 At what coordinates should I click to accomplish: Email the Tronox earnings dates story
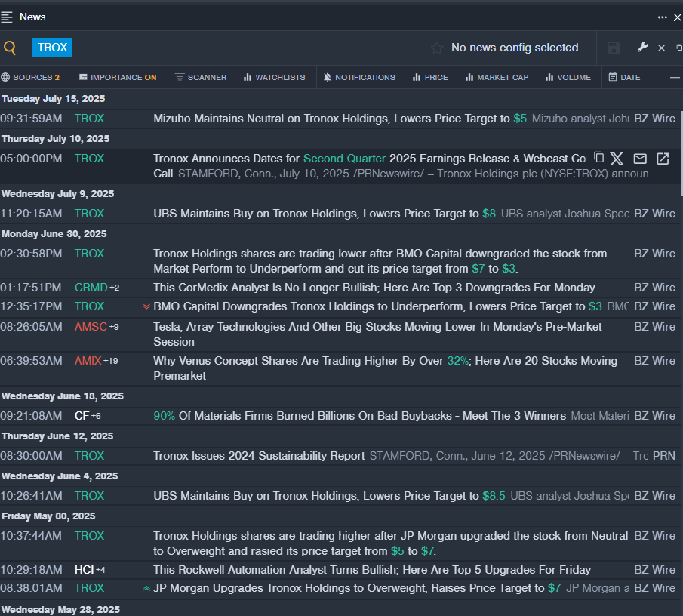coord(640,159)
